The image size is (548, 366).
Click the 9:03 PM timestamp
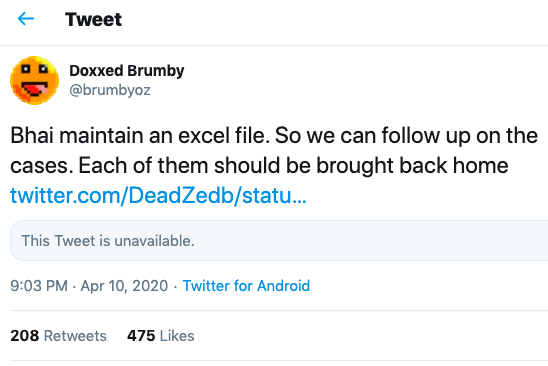pos(39,286)
